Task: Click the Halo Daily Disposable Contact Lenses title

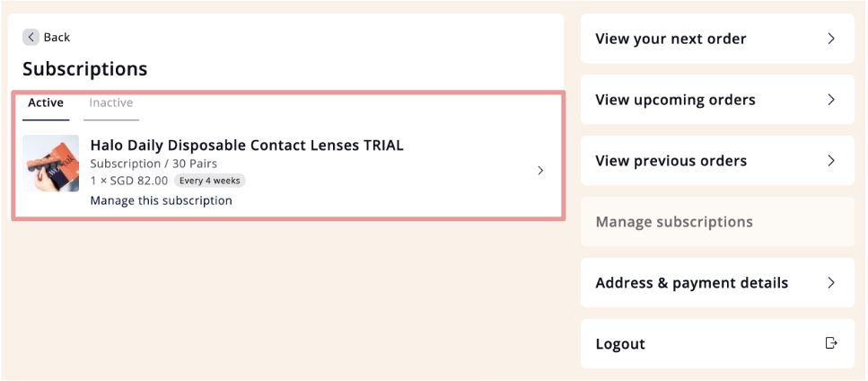Action: pyautogui.click(x=247, y=145)
